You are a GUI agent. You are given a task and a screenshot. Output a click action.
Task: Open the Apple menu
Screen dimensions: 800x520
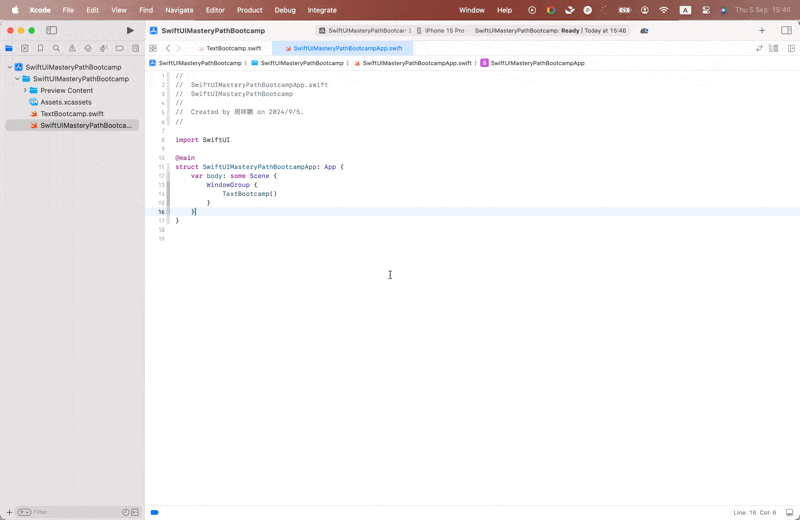click(x=15, y=10)
